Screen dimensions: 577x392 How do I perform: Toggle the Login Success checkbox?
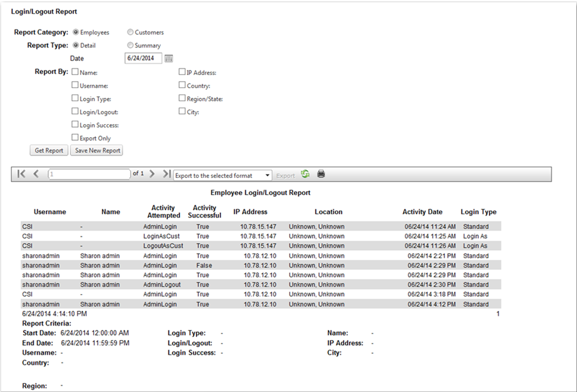pos(75,125)
